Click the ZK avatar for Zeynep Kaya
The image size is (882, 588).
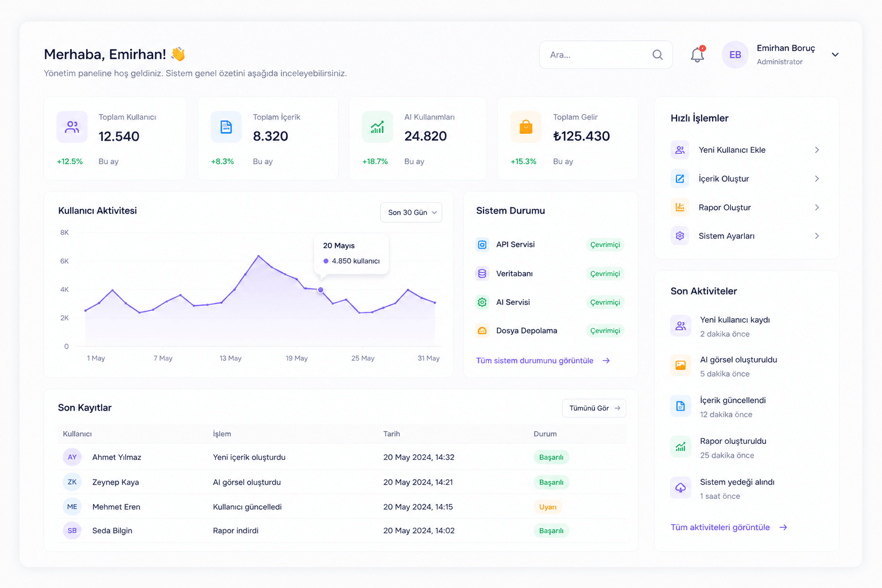tap(72, 482)
